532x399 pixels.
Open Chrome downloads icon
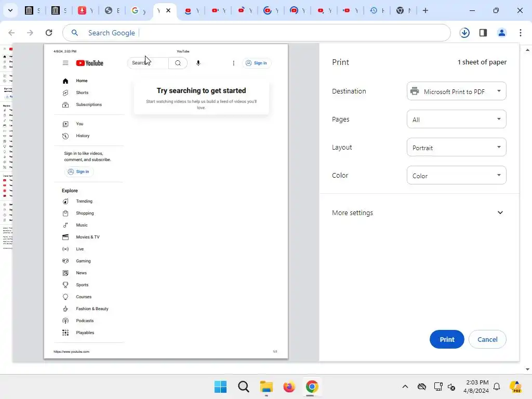tap(464, 33)
